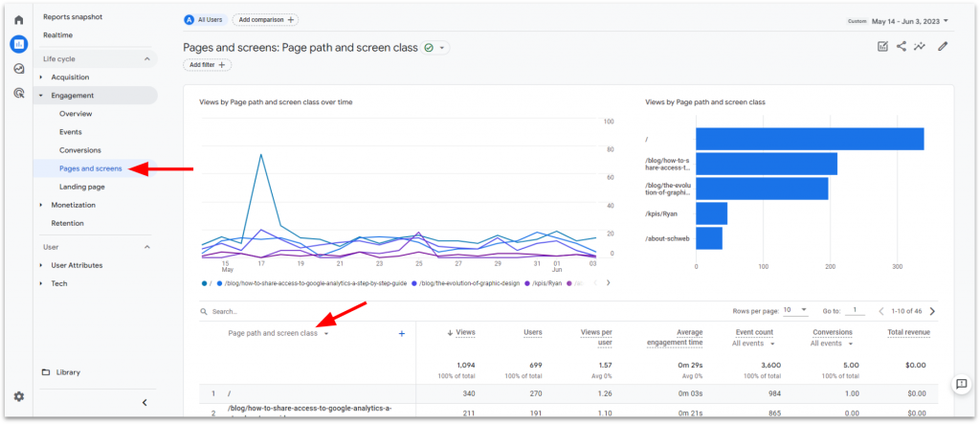980x424 pixels.
Task: Open the Event count All events dropdown
Action: [x=753, y=343]
